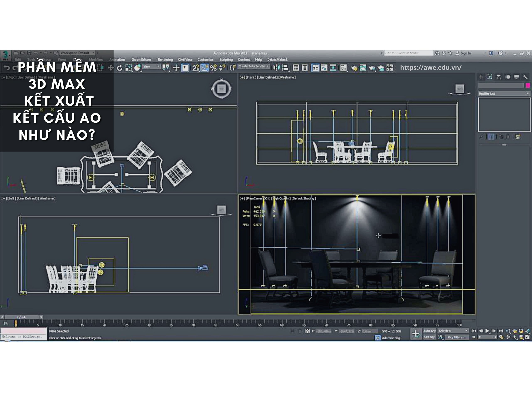Click the large Set Keys plus button
Viewport: 532px width, 399px height.
coord(416,334)
